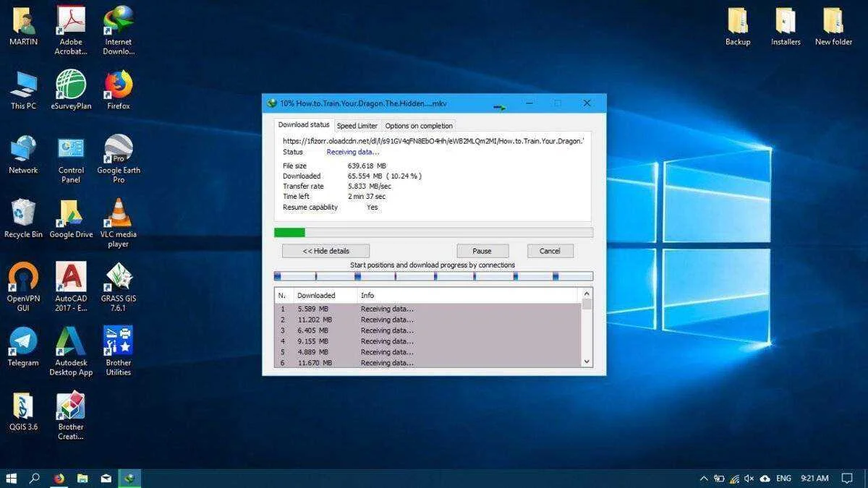Click the Downloaded column header

325,295
